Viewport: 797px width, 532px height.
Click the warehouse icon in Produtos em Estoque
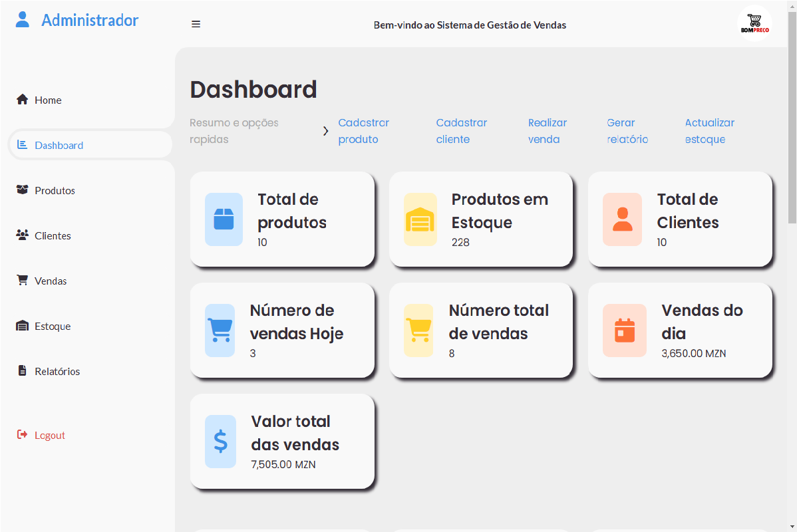(x=420, y=219)
